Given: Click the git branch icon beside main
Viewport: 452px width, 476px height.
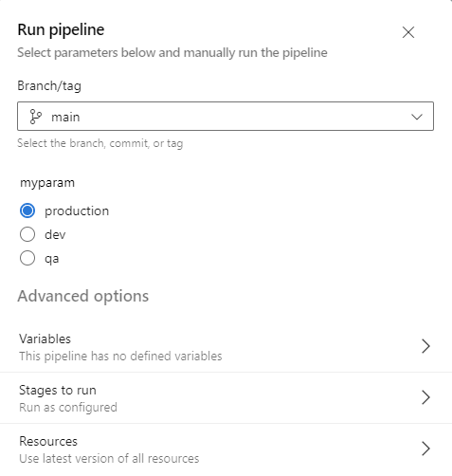Looking at the screenshot, I should coord(35,117).
